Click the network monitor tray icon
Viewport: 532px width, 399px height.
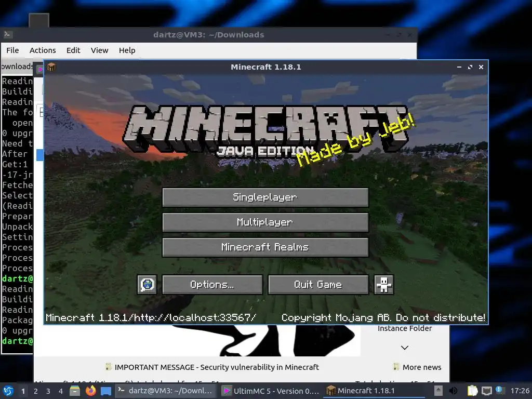[x=486, y=391]
